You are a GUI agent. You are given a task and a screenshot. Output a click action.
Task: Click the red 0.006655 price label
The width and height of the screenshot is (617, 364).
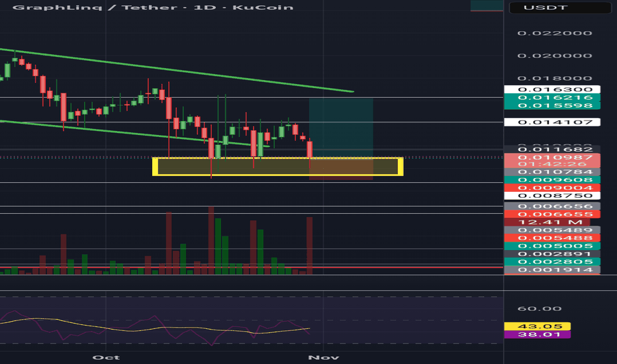pos(552,214)
